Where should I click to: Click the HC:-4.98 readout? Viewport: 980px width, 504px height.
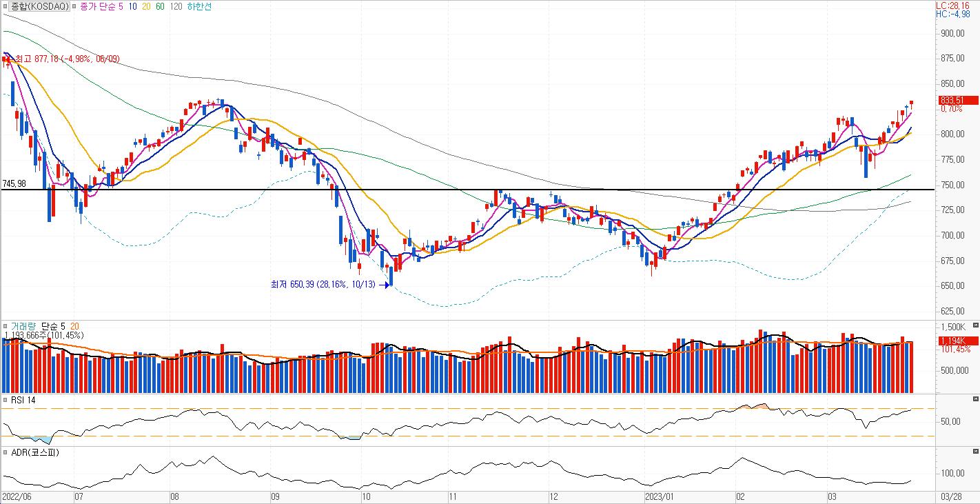pyautogui.click(x=952, y=13)
